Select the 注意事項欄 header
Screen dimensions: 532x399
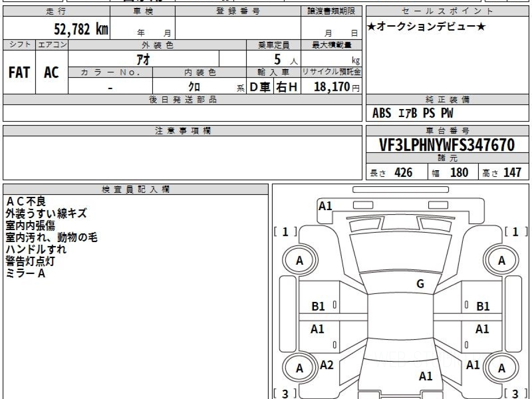coord(182,131)
